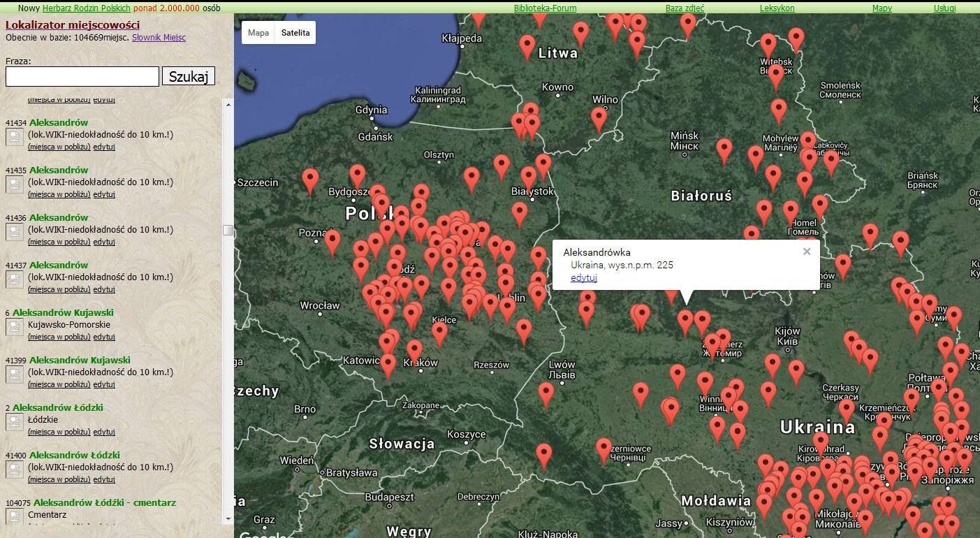The width and height of the screenshot is (980, 538).
Task: Click miejsca w pobliżu for entry 41399
Action: tap(59, 384)
